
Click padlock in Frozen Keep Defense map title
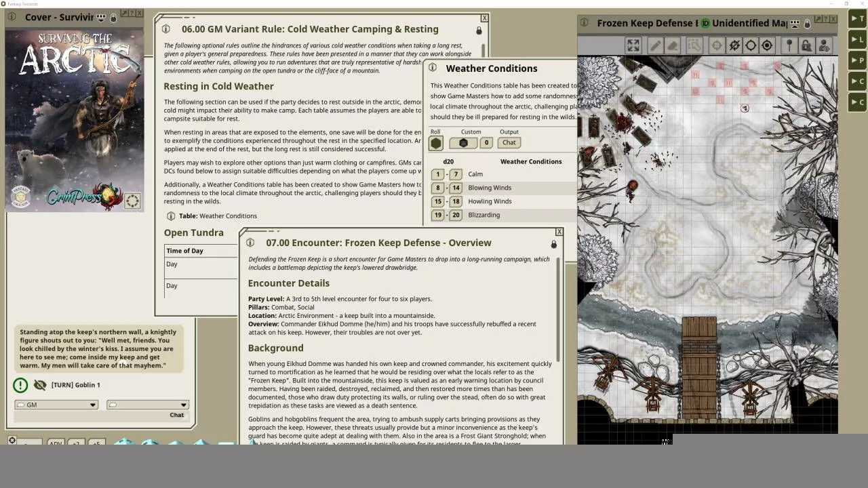807,24
